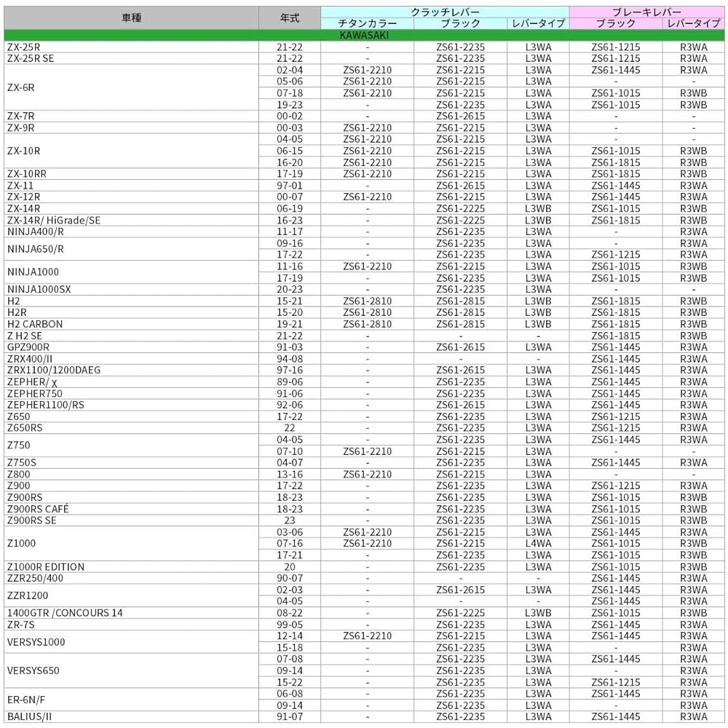Select the 12-14 year cell
Viewport: 728px width, 728px height.
[x=290, y=636]
